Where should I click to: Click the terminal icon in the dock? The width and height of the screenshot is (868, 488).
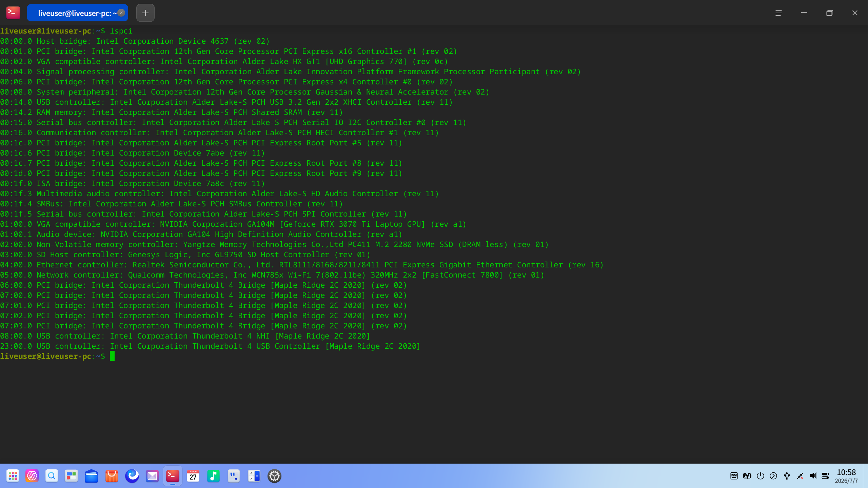click(x=173, y=476)
